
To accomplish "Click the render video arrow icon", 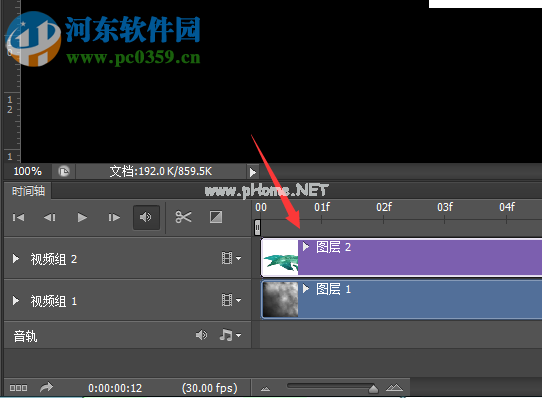I will click(46, 387).
